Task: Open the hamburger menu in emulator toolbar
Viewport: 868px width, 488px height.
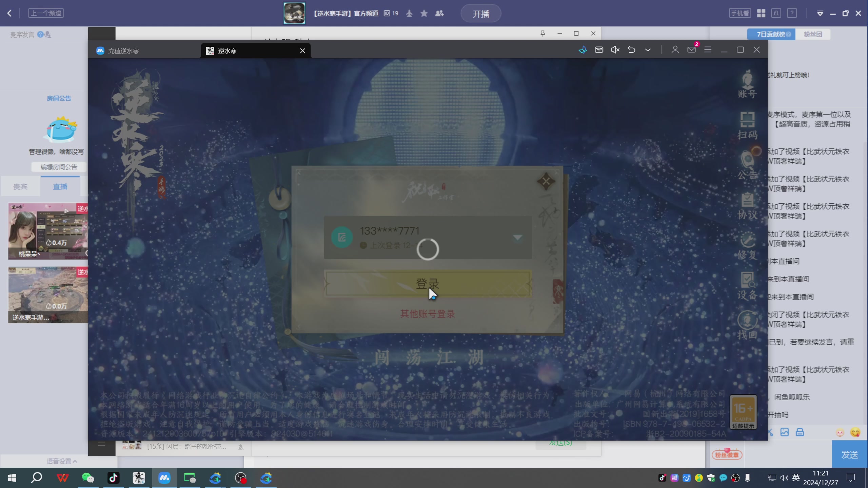Action: click(708, 50)
